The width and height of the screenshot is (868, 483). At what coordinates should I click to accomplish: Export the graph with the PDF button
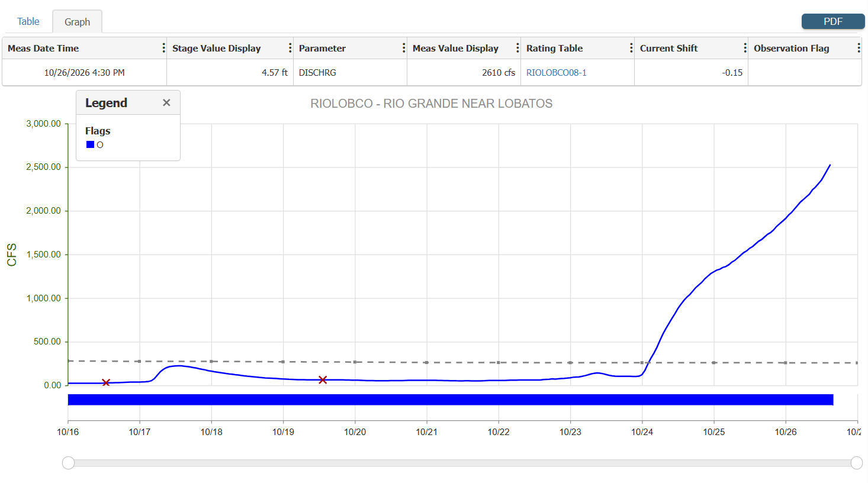833,21
